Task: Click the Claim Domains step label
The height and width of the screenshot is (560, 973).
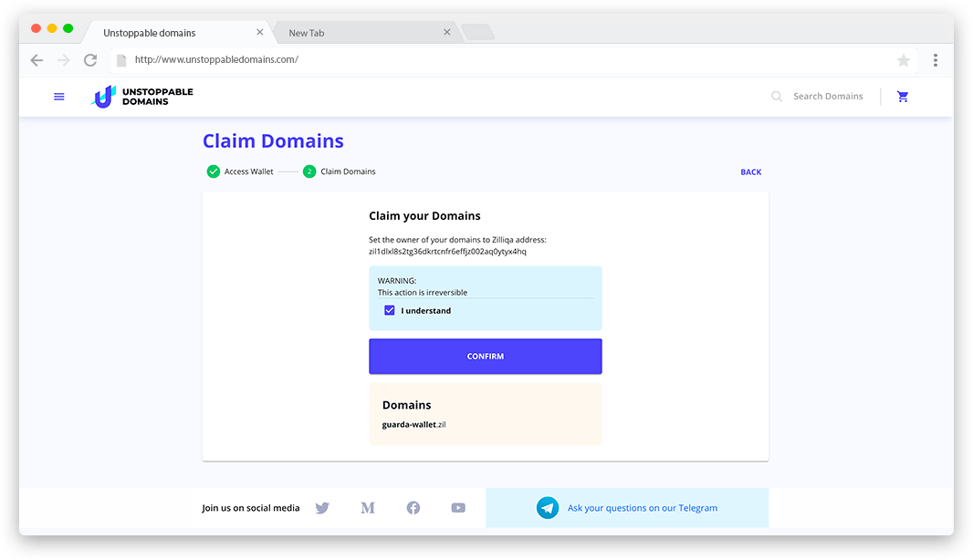Action: [x=348, y=171]
